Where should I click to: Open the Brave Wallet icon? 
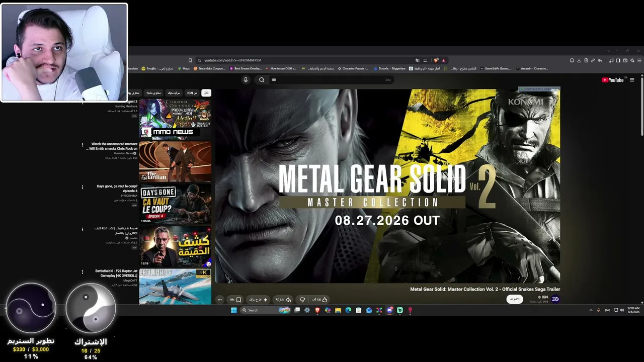click(625, 60)
